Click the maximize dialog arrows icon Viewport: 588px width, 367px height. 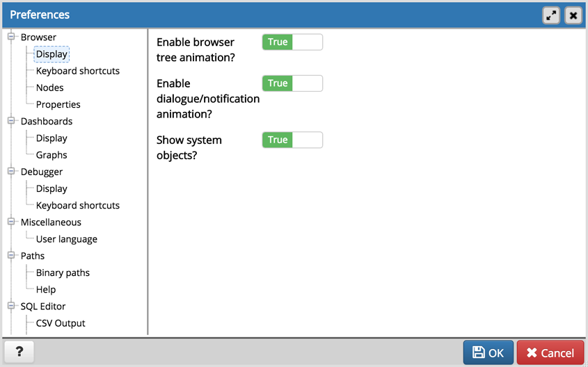pos(551,15)
